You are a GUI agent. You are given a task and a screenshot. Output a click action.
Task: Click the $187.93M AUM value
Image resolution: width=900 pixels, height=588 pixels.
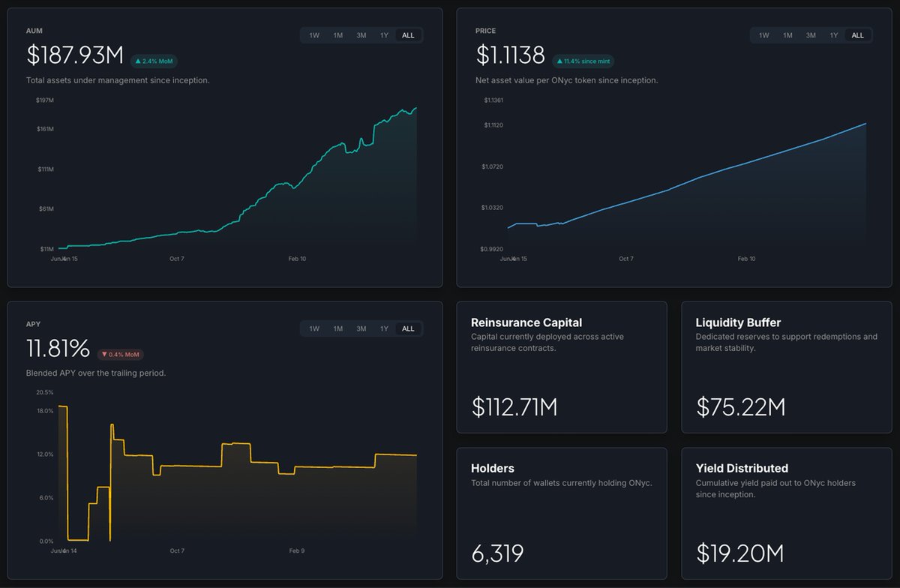tap(74, 55)
